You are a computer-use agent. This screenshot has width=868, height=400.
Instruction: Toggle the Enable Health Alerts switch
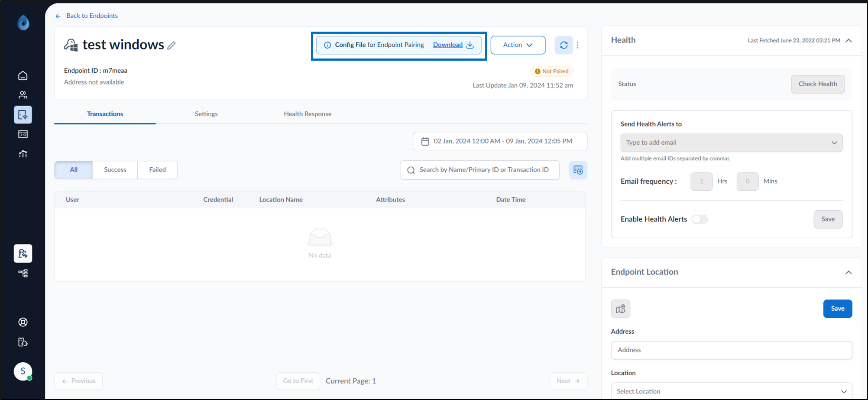pos(700,219)
